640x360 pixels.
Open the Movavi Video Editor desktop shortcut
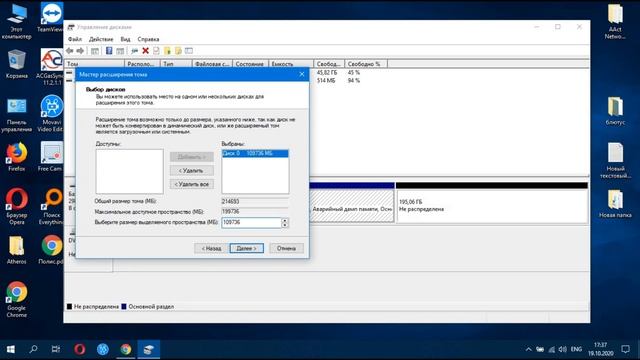point(51,113)
